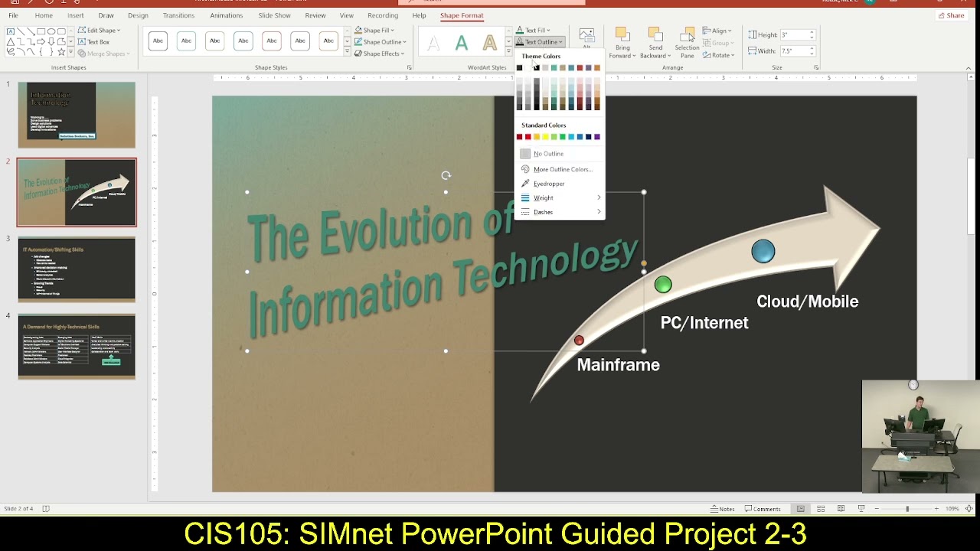Open the Rotate dropdown
This screenshot has height=551, width=980.
719,55
